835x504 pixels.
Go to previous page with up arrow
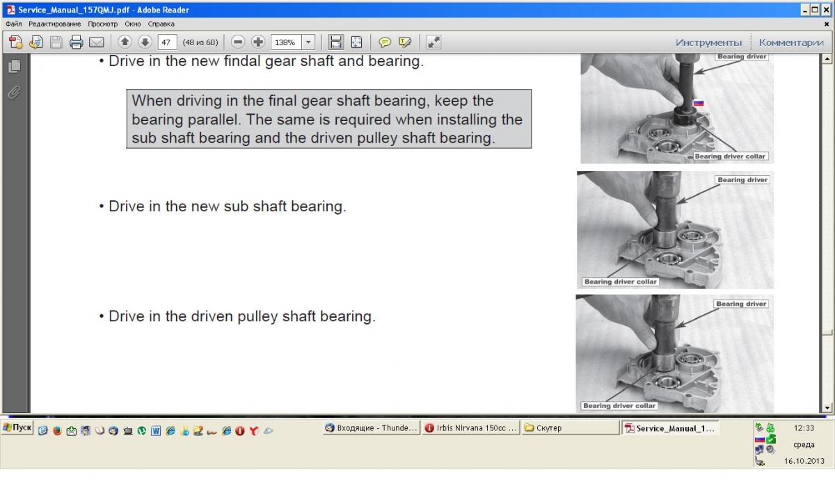[x=125, y=42]
